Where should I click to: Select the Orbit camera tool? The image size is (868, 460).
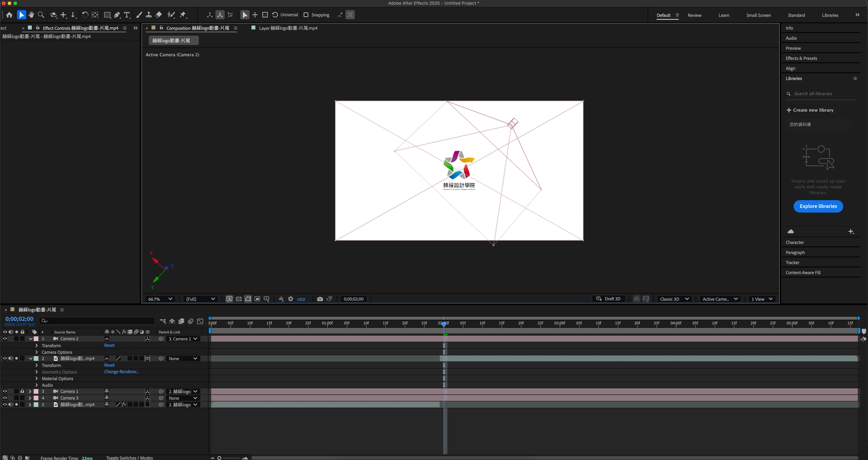click(53, 15)
